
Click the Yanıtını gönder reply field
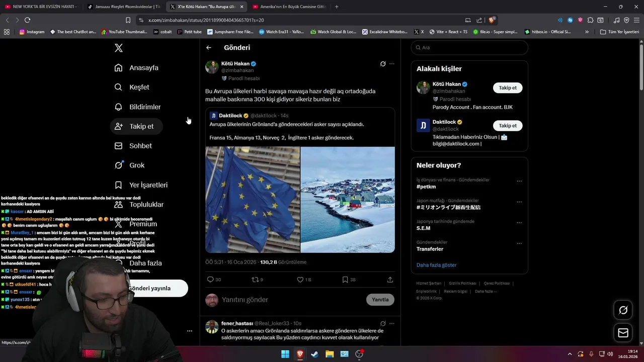(x=292, y=300)
